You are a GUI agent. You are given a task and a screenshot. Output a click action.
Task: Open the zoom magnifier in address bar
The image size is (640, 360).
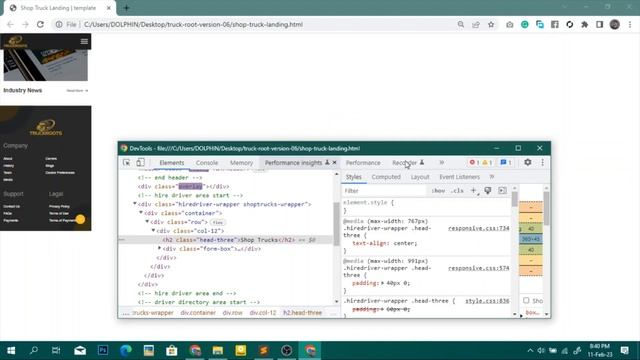(x=461, y=24)
